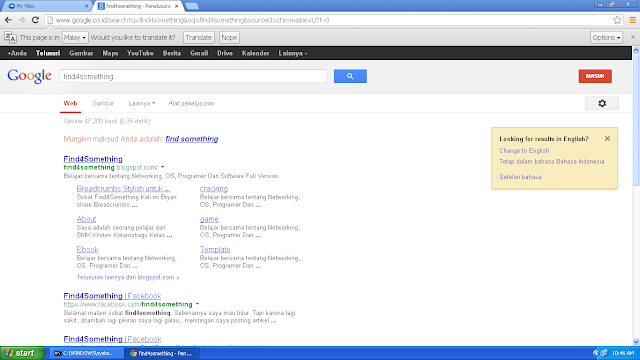640x360 pixels.
Task: Open Drive in the black navigation bar
Action: point(225,53)
